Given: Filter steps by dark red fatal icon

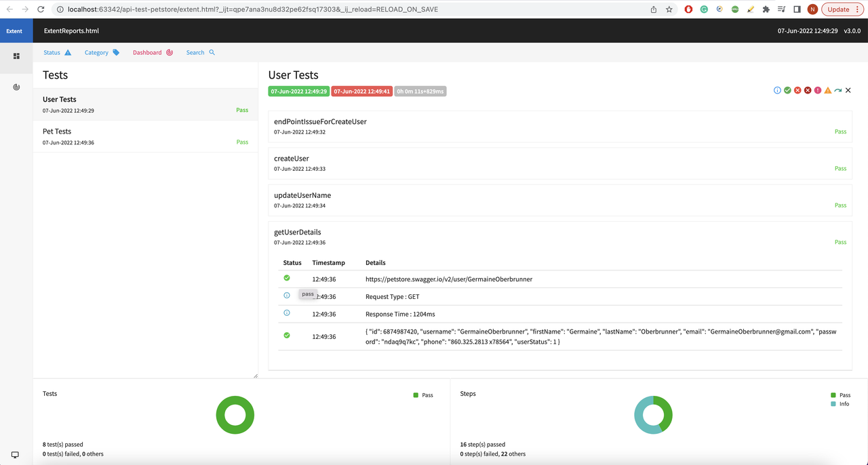Looking at the screenshot, I should [808, 90].
